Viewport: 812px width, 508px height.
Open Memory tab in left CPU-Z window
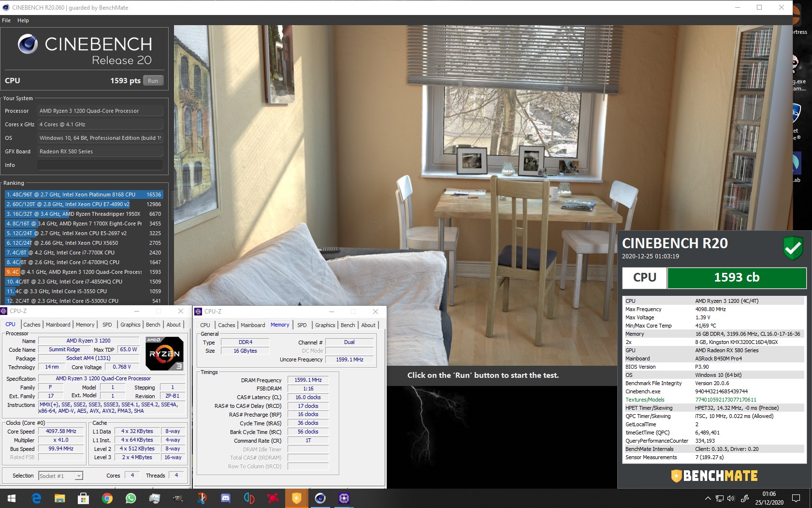[85, 325]
